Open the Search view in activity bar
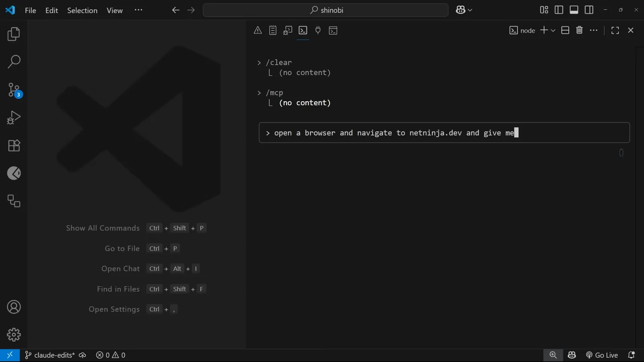Viewport: 644px width, 362px height. pyautogui.click(x=14, y=62)
